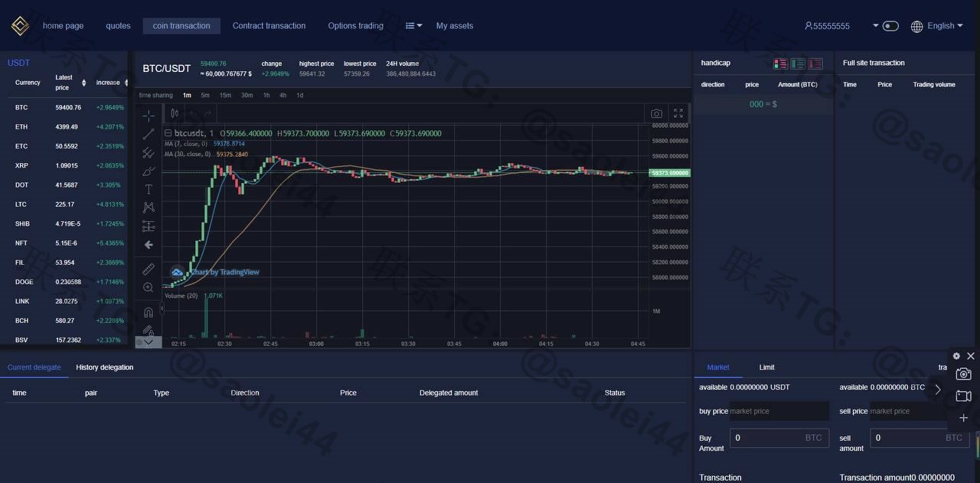
Task: Activate the zoom in magnifier tool
Action: (x=149, y=288)
